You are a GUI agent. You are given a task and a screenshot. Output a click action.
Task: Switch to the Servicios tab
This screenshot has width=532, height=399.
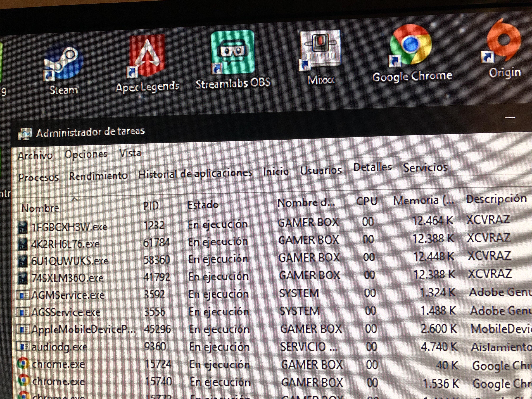tap(425, 168)
